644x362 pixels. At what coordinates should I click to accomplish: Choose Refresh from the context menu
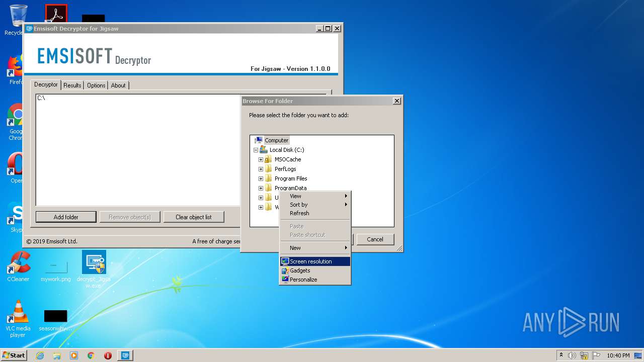click(x=315, y=213)
